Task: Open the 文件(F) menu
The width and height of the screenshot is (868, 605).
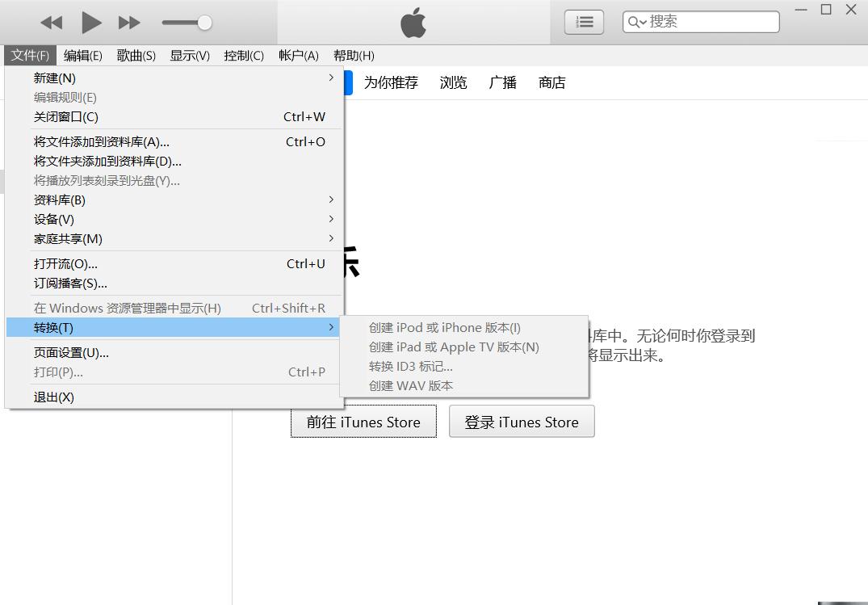Action: (x=30, y=56)
